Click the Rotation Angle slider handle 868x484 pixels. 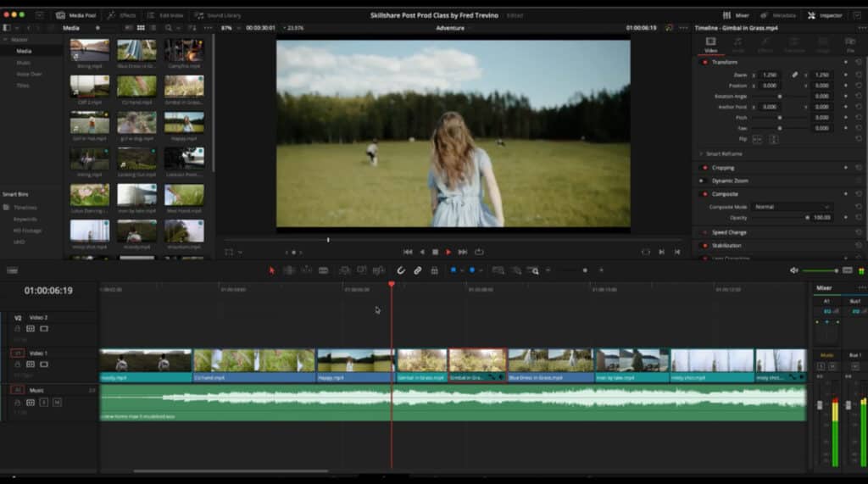(x=780, y=97)
